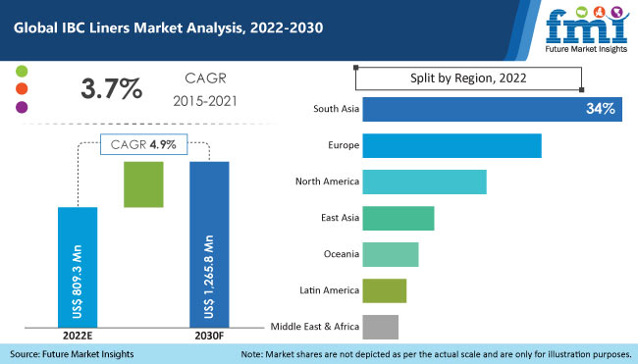Click the 2022E US$ 809.3 Mn bar
The image size is (638, 364).
[x=78, y=267]
